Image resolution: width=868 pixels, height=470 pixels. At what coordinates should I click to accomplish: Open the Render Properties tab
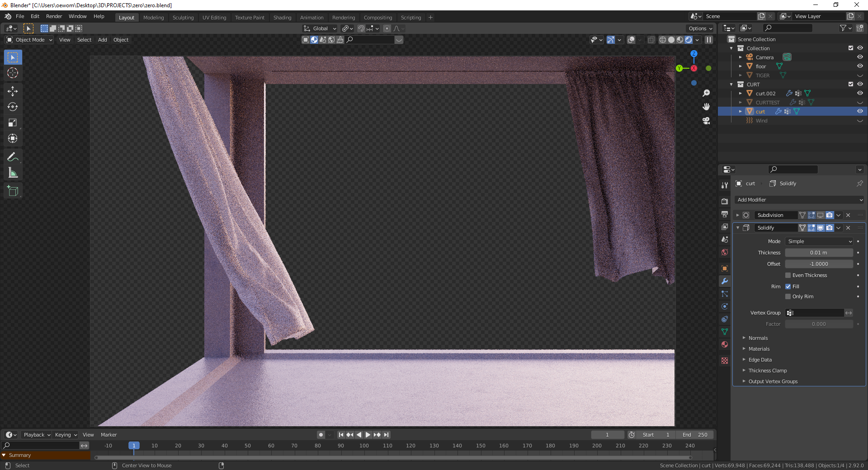coord(725,201)
